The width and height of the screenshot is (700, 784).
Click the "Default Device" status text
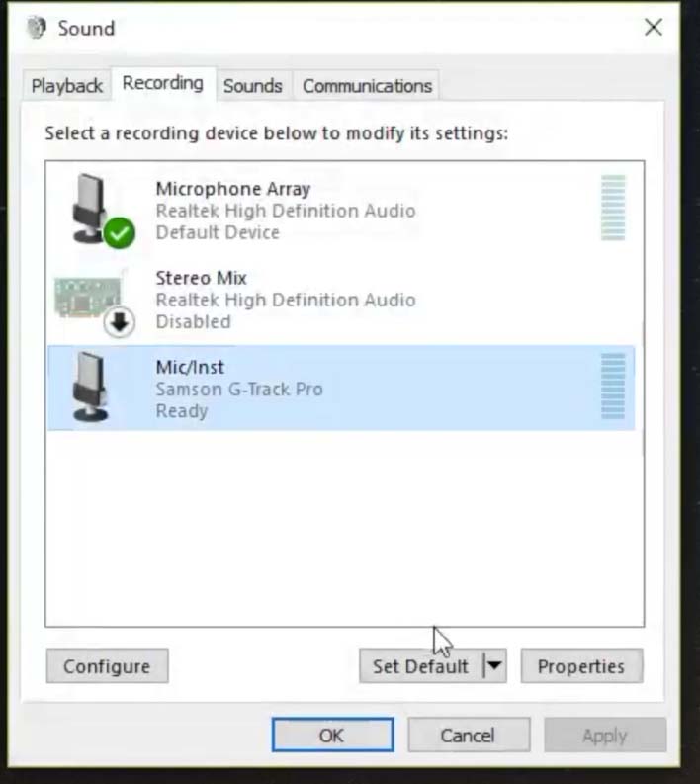[x=218, y=232]
